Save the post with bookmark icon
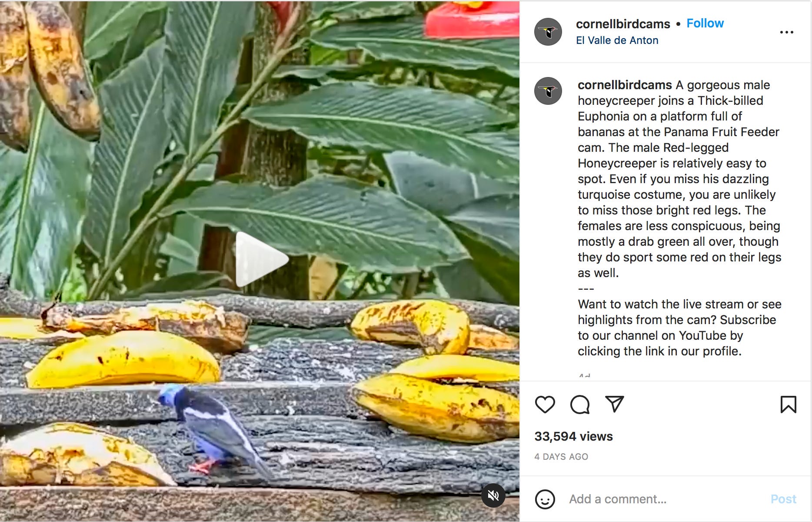812x522 pixels. point(788,405)
